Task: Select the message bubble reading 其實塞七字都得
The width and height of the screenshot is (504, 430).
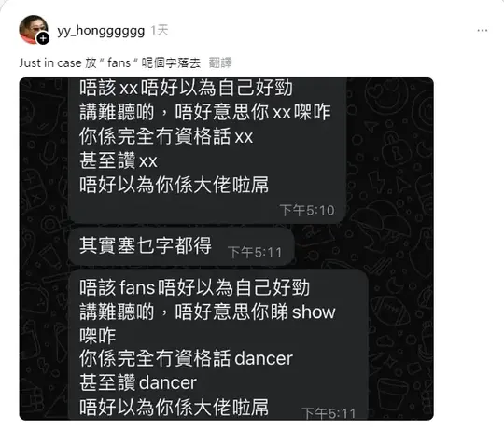Action: [x=181, y=246]
